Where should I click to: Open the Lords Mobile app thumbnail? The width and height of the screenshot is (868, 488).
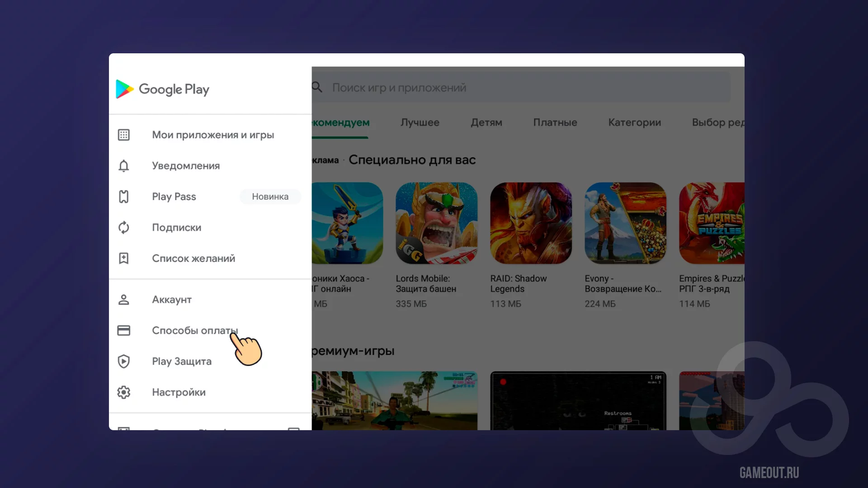click(436, 223)
